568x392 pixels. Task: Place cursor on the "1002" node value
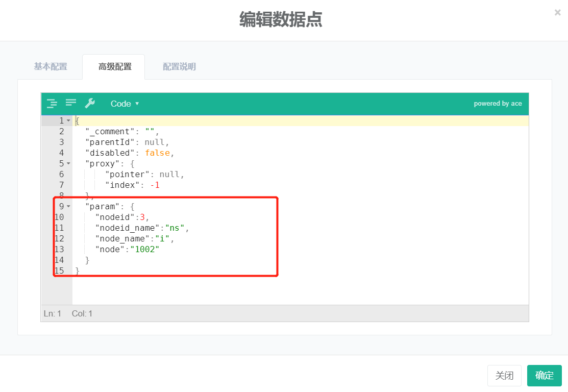pos(145,250)
